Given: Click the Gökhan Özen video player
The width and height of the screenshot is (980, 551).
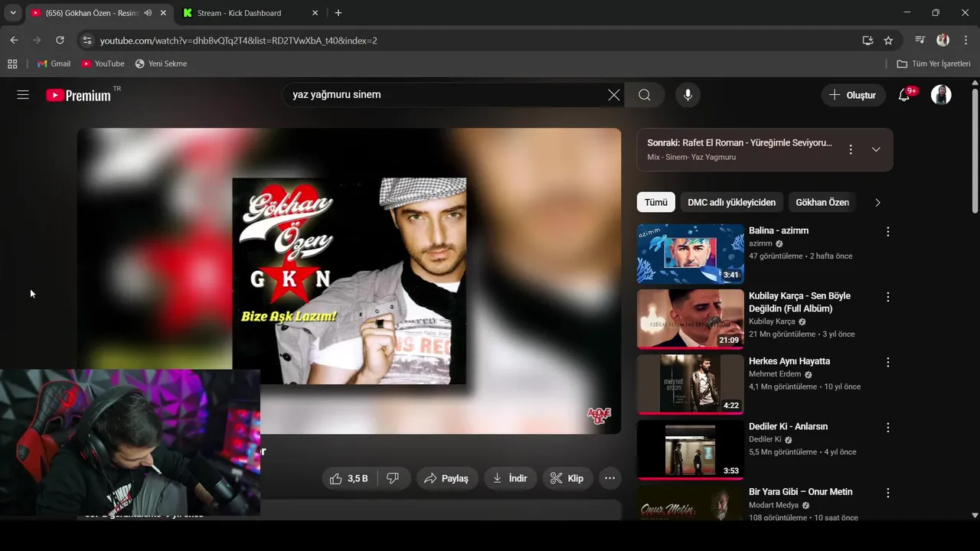Looking at the screenshot, I should pos(349,281).
